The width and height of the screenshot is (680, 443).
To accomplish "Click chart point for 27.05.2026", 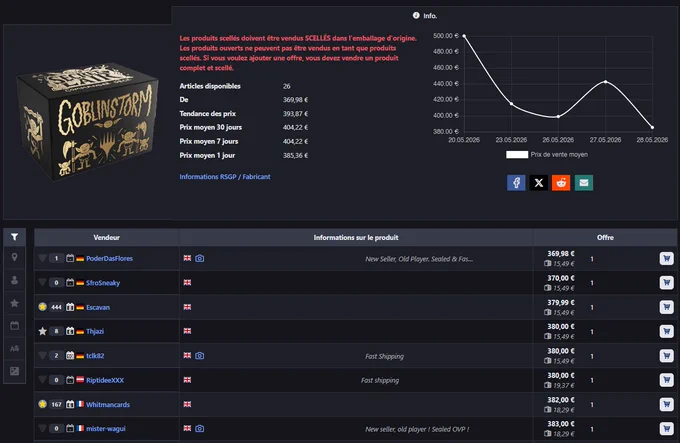I will 605,81.
